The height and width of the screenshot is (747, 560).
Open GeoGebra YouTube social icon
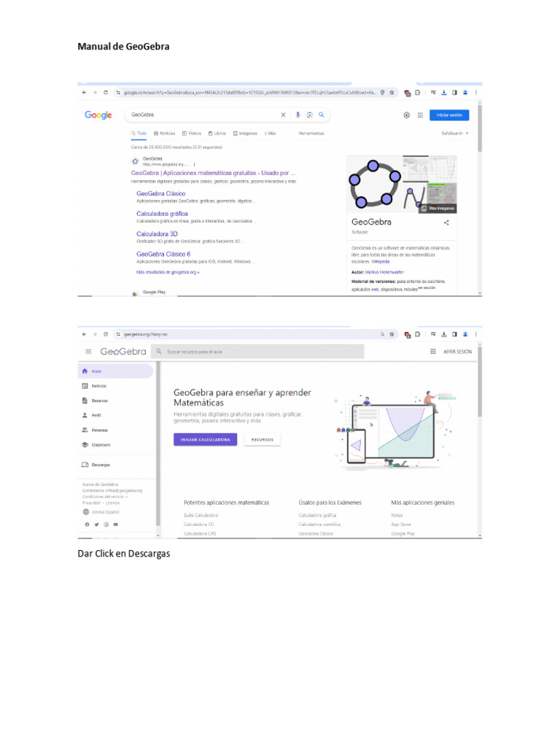pos(115,525)
